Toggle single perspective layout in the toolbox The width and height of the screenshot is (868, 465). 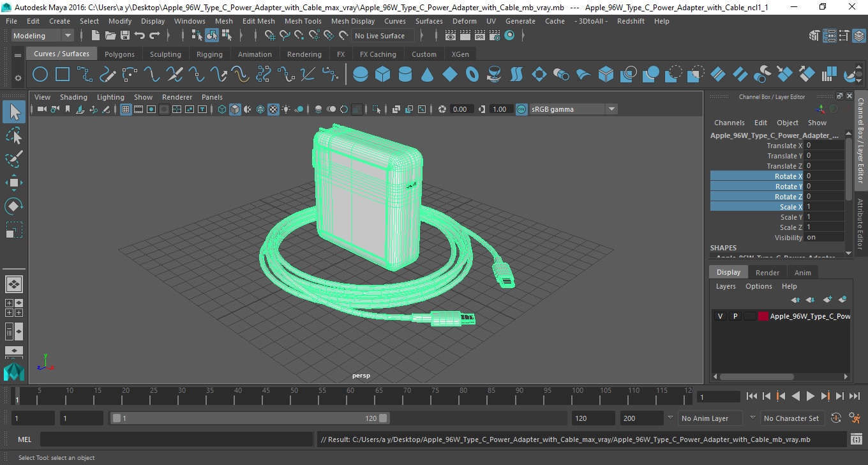[14, 284]
